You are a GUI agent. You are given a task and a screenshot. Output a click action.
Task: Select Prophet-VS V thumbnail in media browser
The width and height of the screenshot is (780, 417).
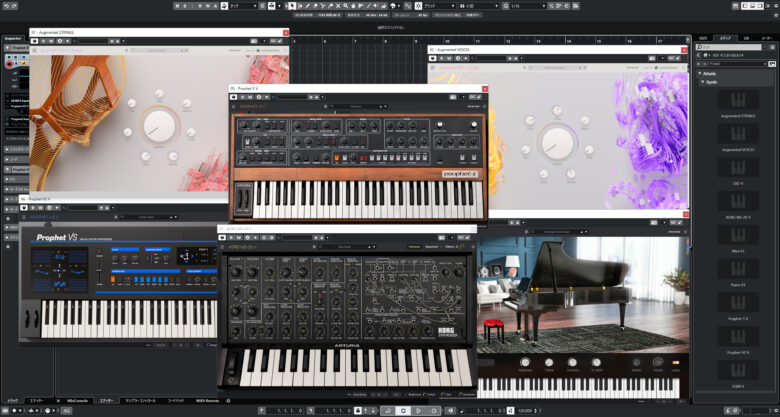pyautogui.click(x=738, y=336)
